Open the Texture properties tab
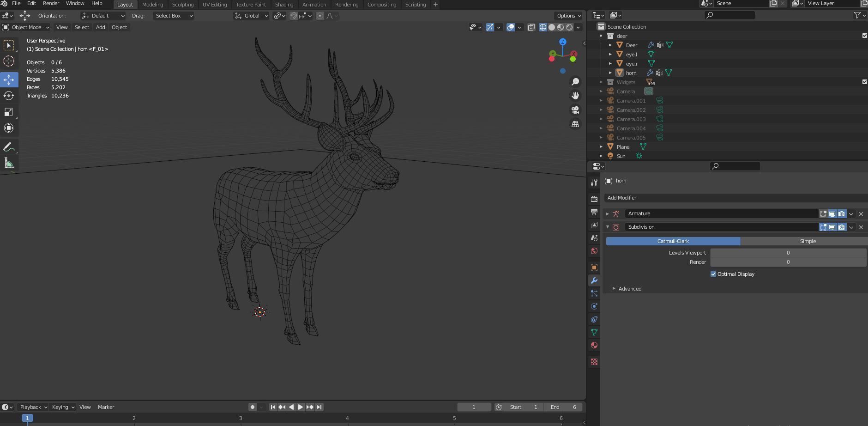Viewport: 868px width, 426px height. tap(594, 362)
